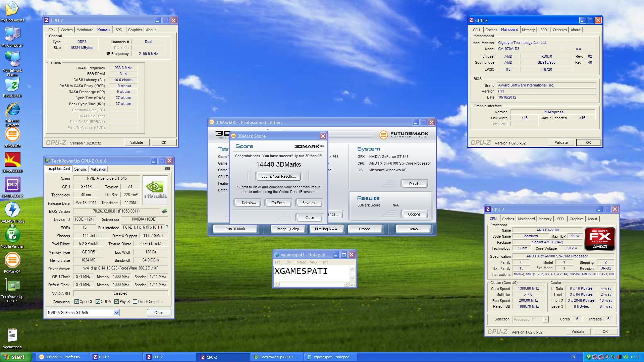Launch CPUID CPU-Z desktop icon
The width and height of the screenshot is (644, 362).
(x=12, y=187)
